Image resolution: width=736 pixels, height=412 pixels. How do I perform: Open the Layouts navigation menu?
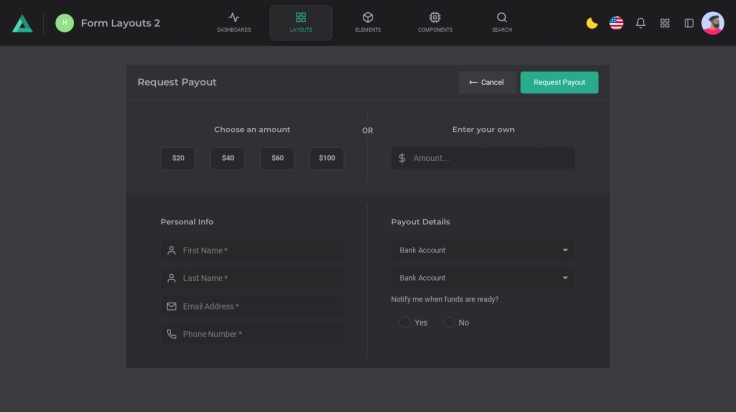coord(301,22)
